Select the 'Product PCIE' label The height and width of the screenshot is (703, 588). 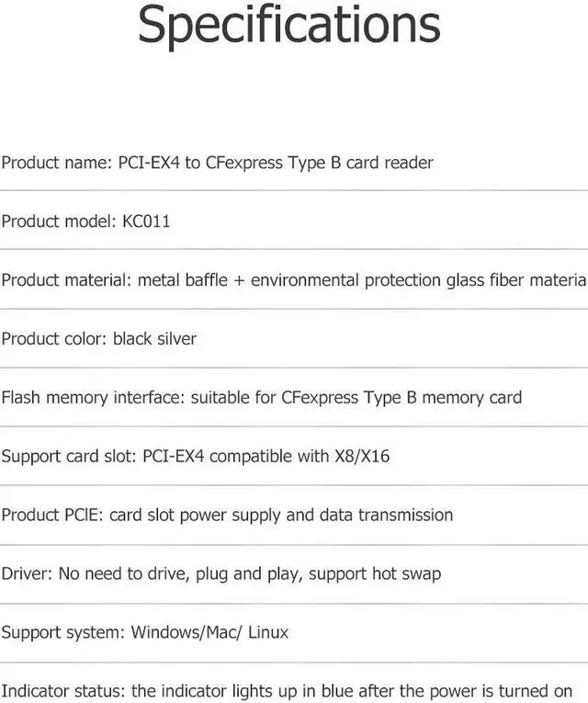51,515
